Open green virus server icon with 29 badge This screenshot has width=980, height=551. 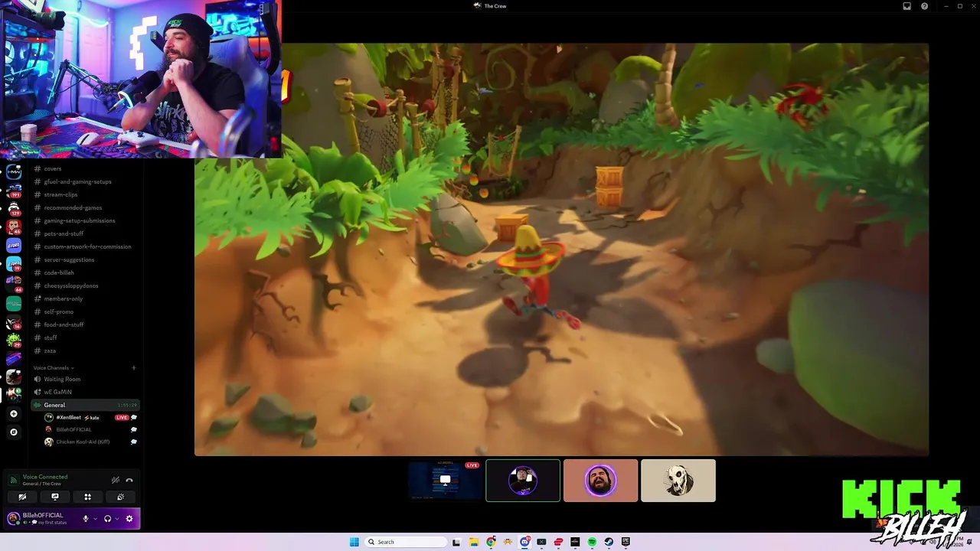coord(13,340)
